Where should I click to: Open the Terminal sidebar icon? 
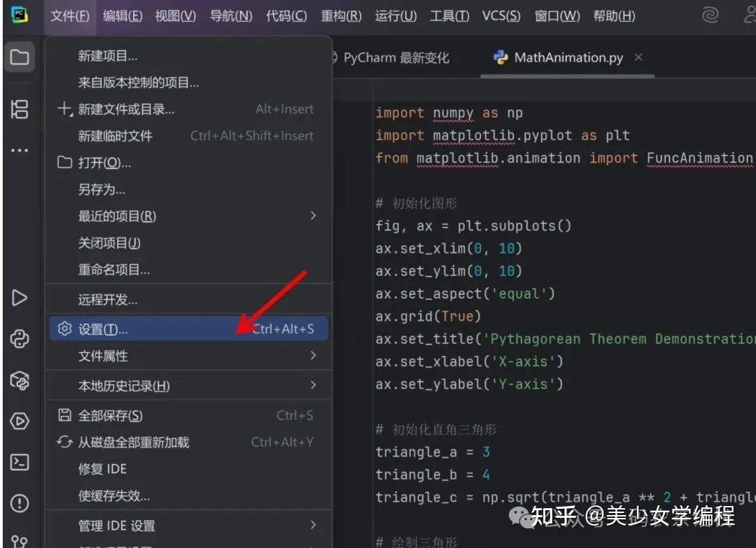[x=20, y=461]
